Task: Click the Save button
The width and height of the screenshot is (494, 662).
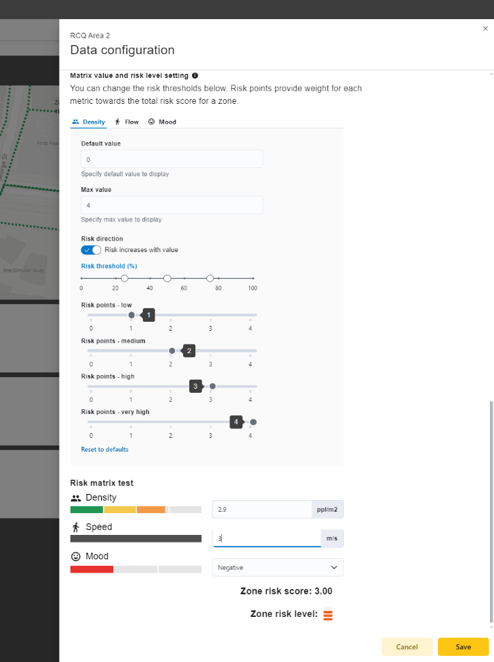Action: (x=463, y=647)
